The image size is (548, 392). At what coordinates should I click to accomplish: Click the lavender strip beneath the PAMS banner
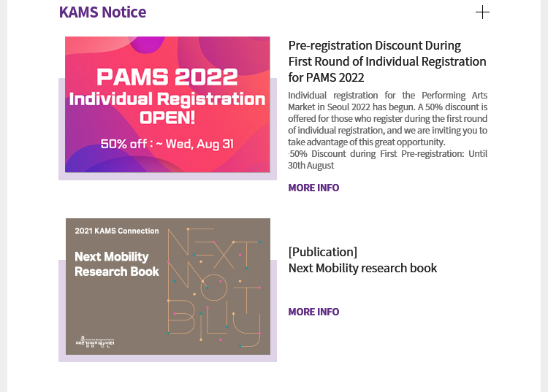pyautogui.click(x=168, y=176)
